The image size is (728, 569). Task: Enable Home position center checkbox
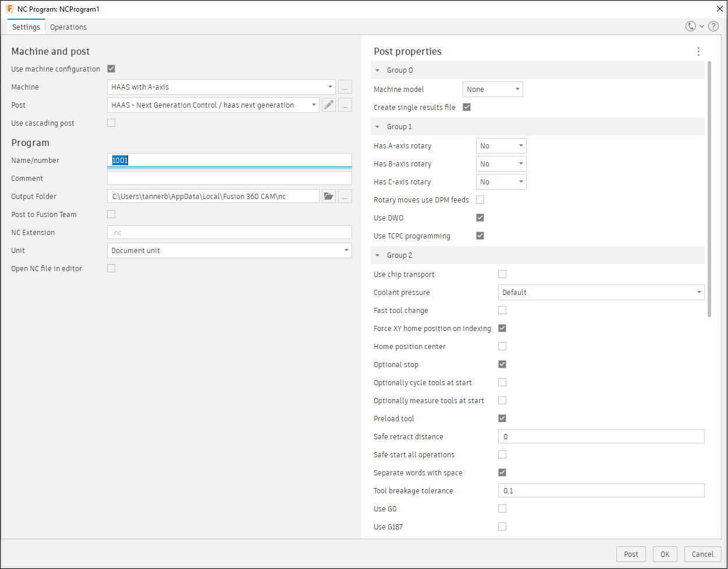pyautogui.click(x=502, y=346)
